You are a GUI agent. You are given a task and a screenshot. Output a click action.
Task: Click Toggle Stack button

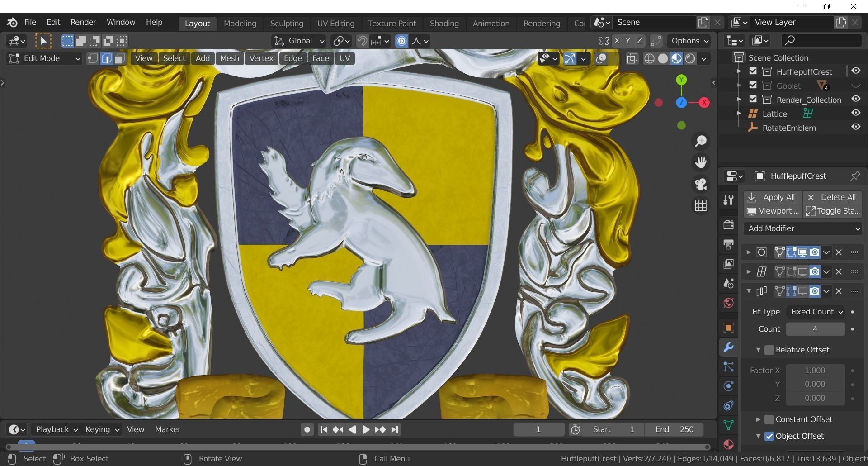832,211
